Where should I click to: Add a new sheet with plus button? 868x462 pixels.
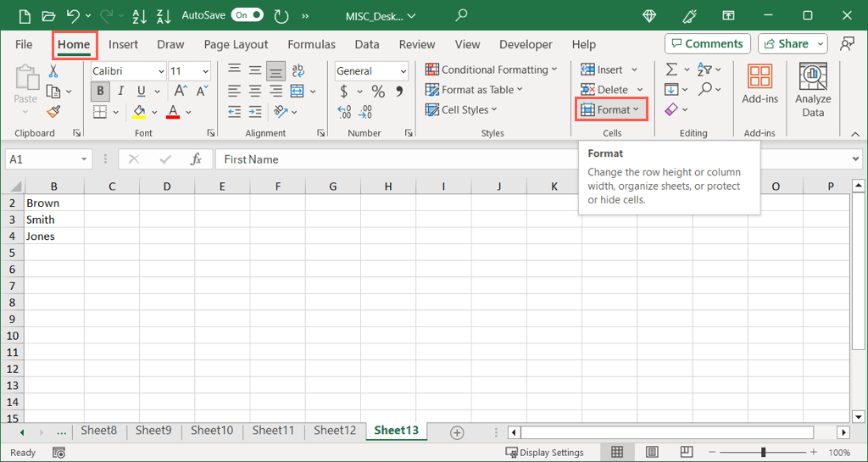457,432
